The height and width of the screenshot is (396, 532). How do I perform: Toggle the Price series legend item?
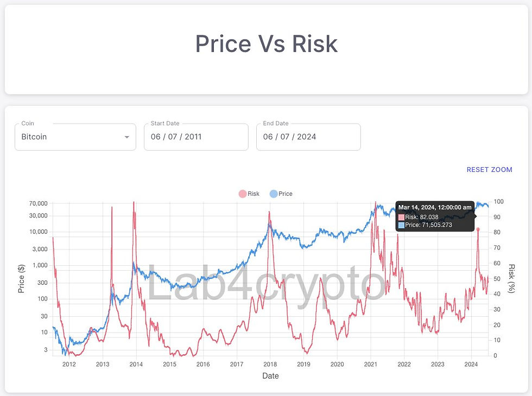tap(281, 194)
